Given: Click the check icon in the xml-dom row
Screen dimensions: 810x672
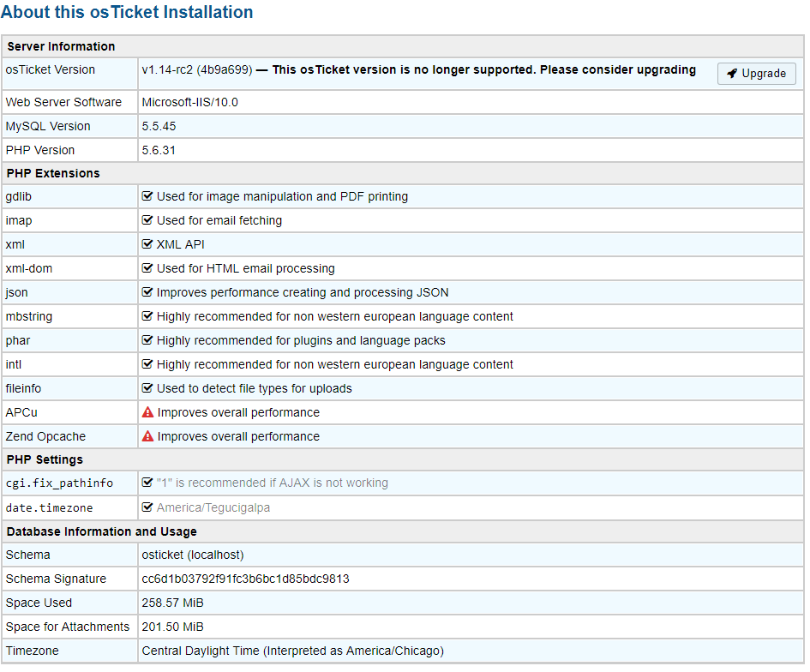Looking at the screenshot, I should point(147,268).
